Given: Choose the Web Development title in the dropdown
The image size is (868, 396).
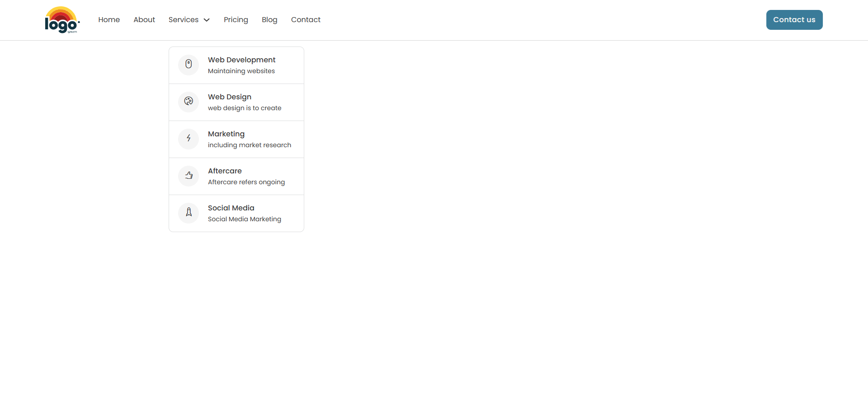Looking at the screenshot, I should click(x=241, y=60).
